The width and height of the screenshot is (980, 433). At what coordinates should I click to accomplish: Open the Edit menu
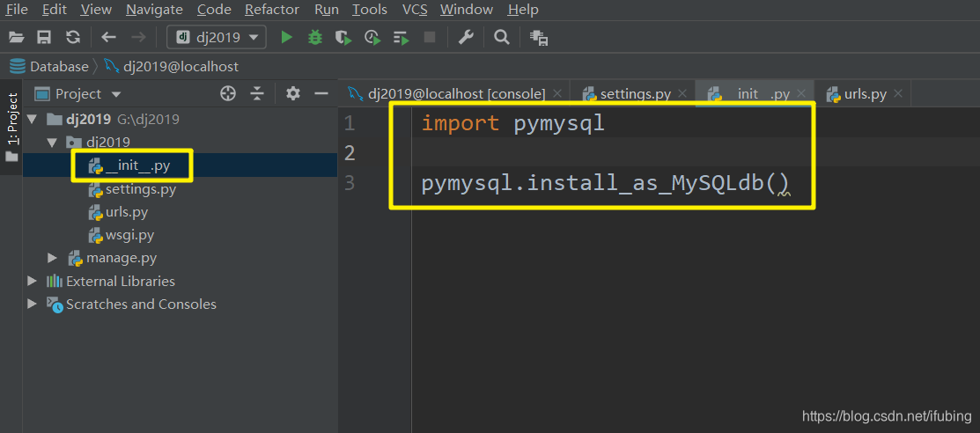click(55, 10)
